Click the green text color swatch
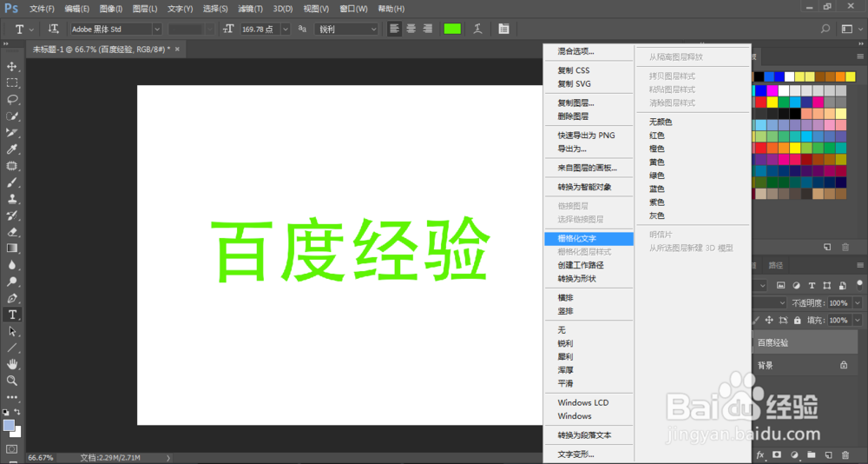Image resolution: width=868 pixels, height=464 pixels. pyautogui.click(x=452, y=29)
